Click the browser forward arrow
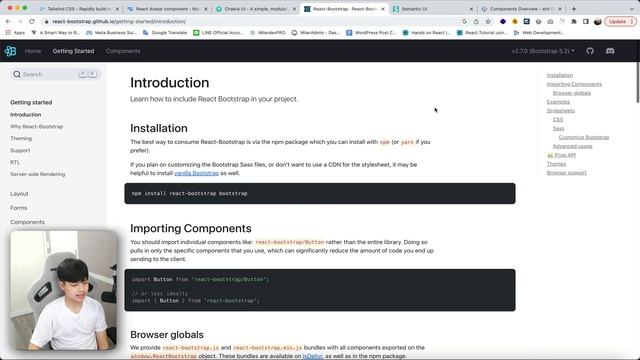Screen dimensions: 640x360 pyautogui.click(x=20, y=21)
